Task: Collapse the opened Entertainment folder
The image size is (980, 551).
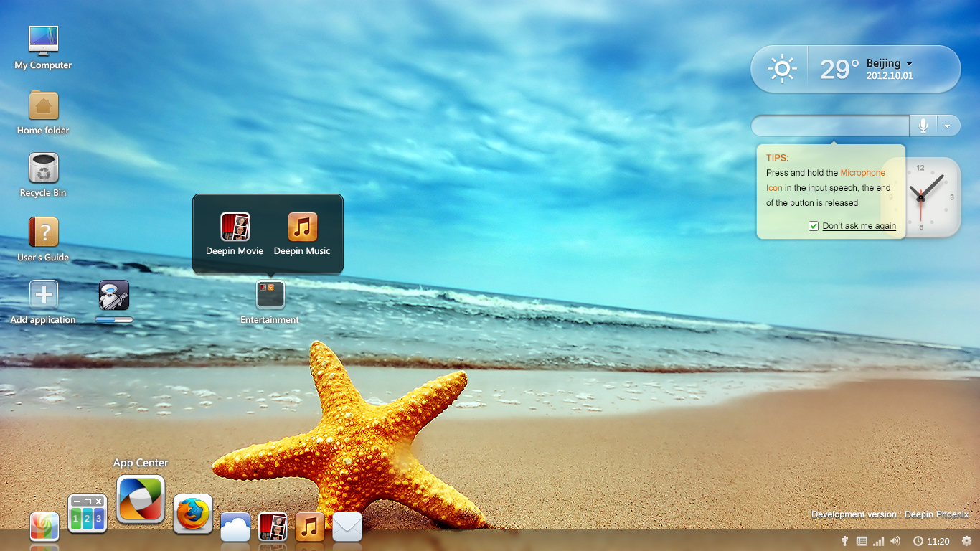Action: [270, 294]
